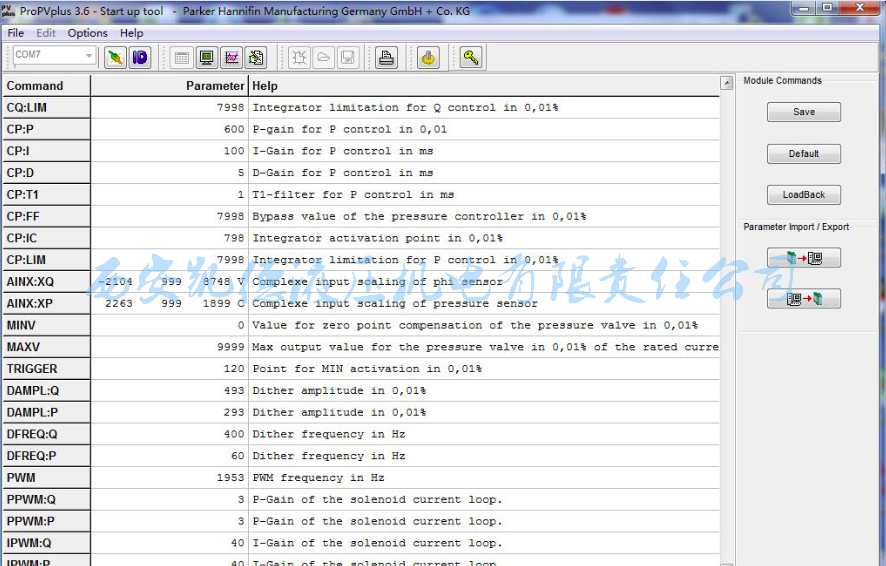This screenshot has height=566, width=886.
Task: Click the PC-to-module parameter import button
Action: [x=803, y=298]
